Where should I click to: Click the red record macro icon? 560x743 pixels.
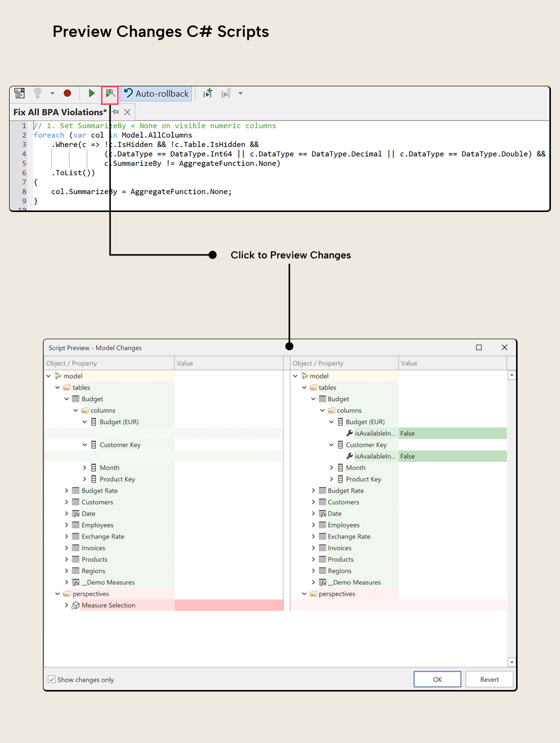67,93
